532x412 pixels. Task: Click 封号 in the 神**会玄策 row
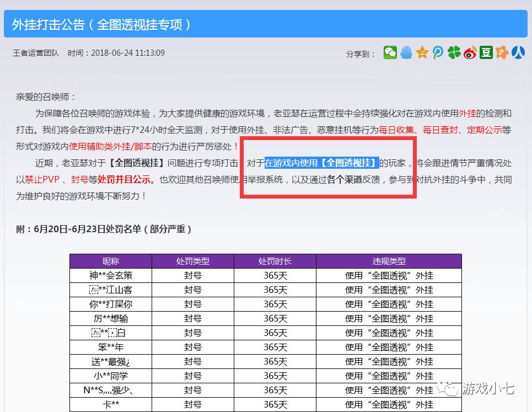[x=193, y=275]
